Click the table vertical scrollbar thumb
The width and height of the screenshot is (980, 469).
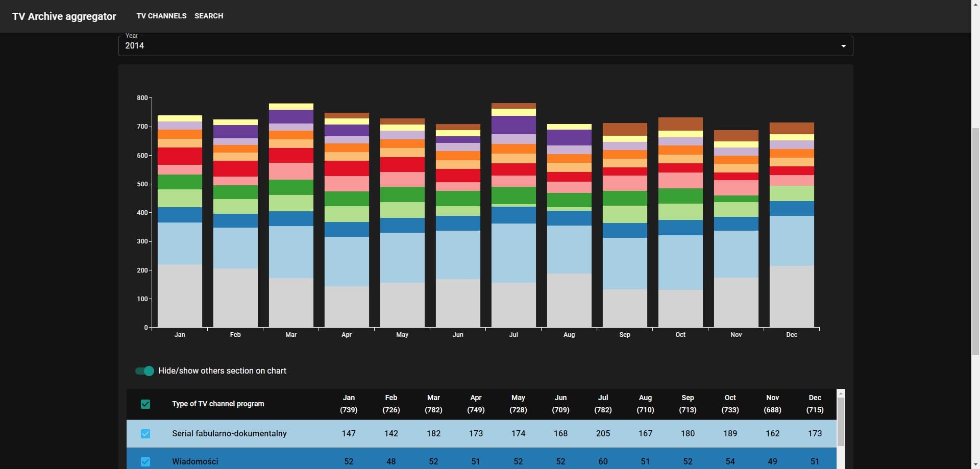(841, 422)
